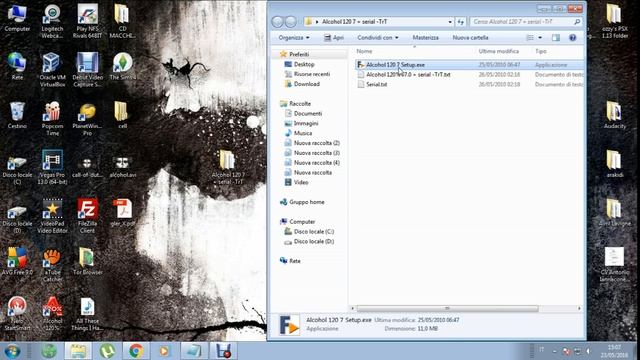Select the Serial.txt file
640x360 pixels.
(x=469, y=84)
